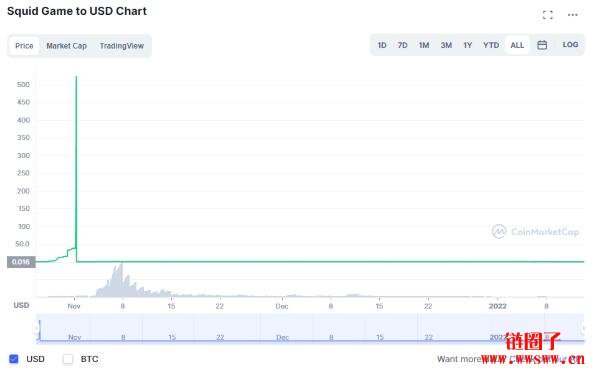Uncheck the USD checkbox
The image size is (594, 369).
click(x=14, y=359)
